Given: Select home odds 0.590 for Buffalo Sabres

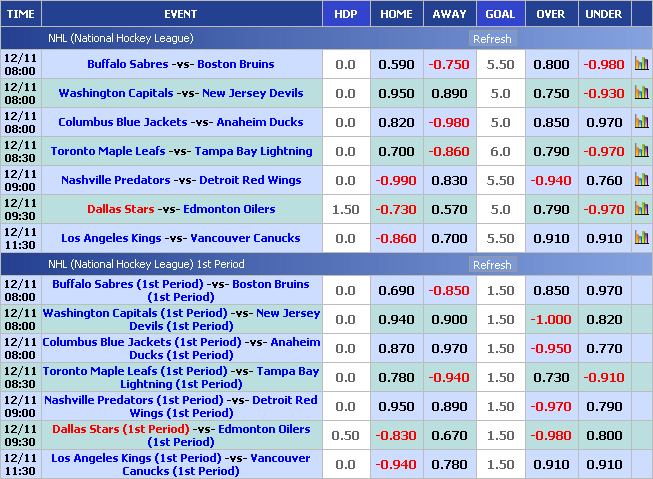Looking at the screenshot, I should click(x=396, y=65).
